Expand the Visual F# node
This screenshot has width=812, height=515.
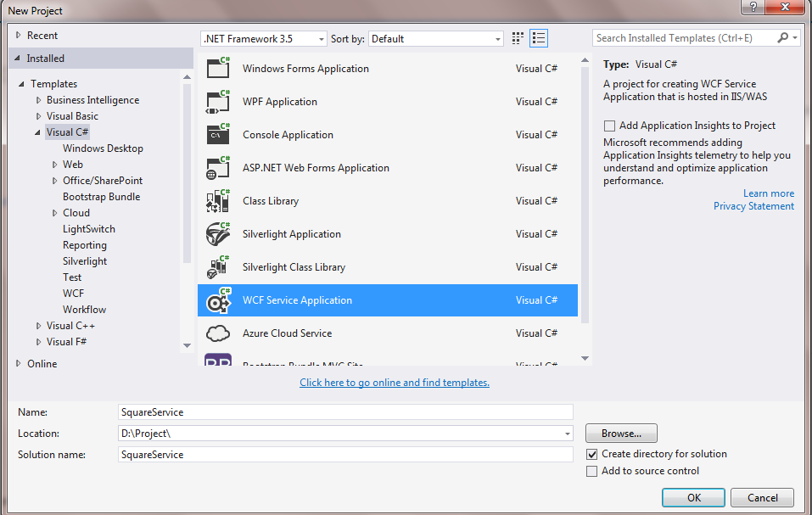(38, 342)
